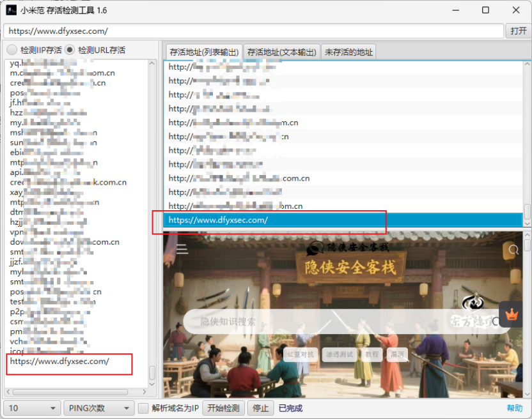Toggle the 解析域名为IP checkbox
Viewport: 532px width, 419px height.
pos(144,408)
